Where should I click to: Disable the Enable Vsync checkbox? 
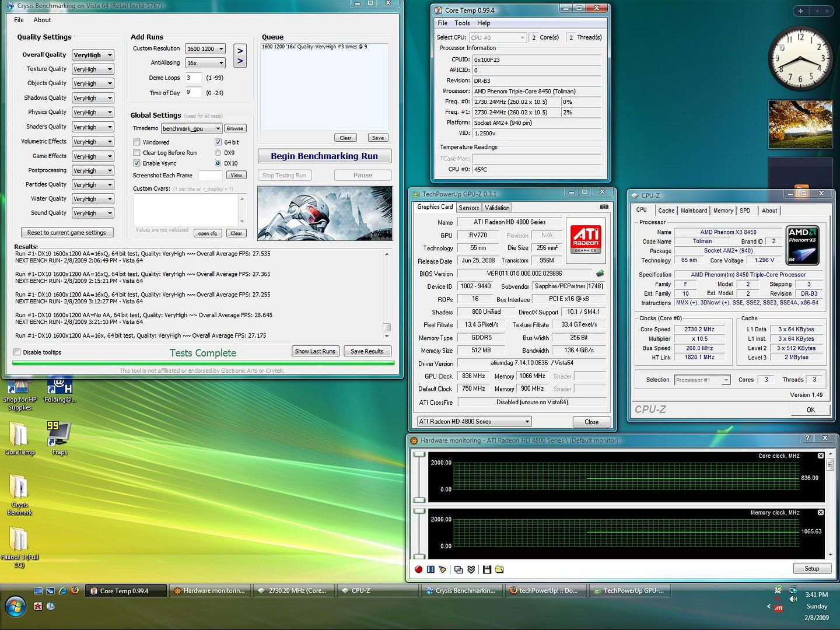[x=136, y=163]
